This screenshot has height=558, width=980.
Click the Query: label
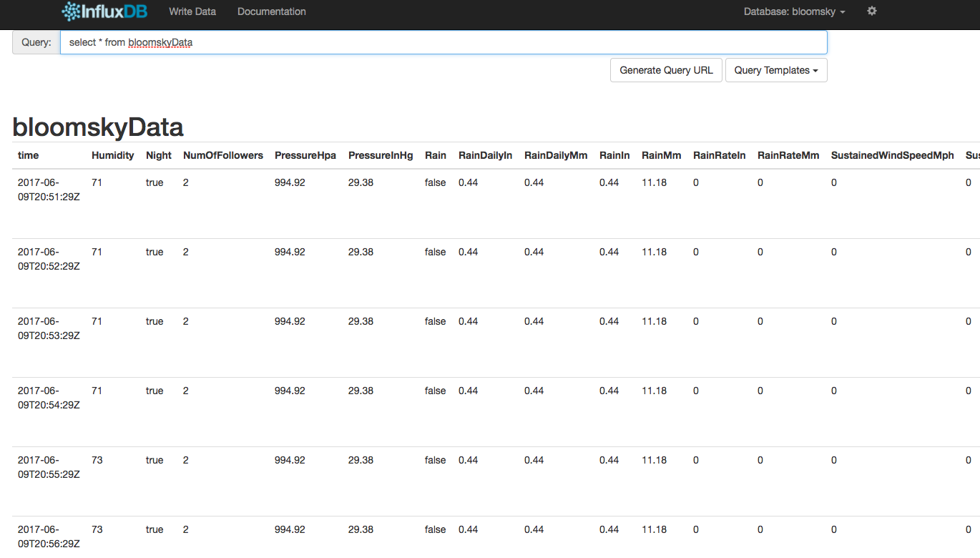[36, 42]
